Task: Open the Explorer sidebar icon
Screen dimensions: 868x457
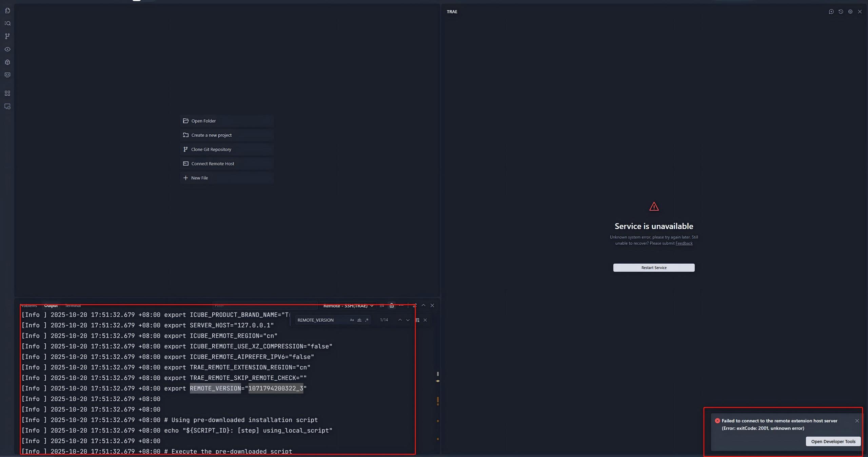Action: pyautogui.click(x=7, y=11)
